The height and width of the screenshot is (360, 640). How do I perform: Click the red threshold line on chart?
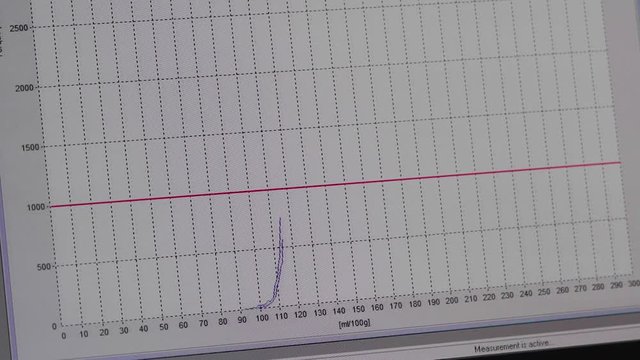pyautogui.click(x=335, y=184)
